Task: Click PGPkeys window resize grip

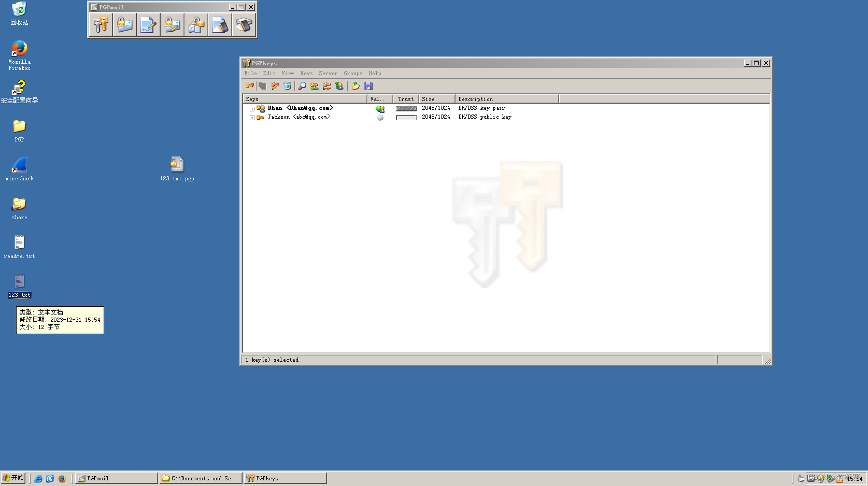Action: 767,361
